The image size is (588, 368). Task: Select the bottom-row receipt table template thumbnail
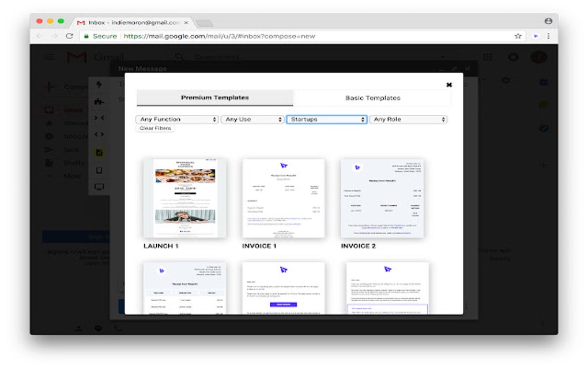coord(184,288)
